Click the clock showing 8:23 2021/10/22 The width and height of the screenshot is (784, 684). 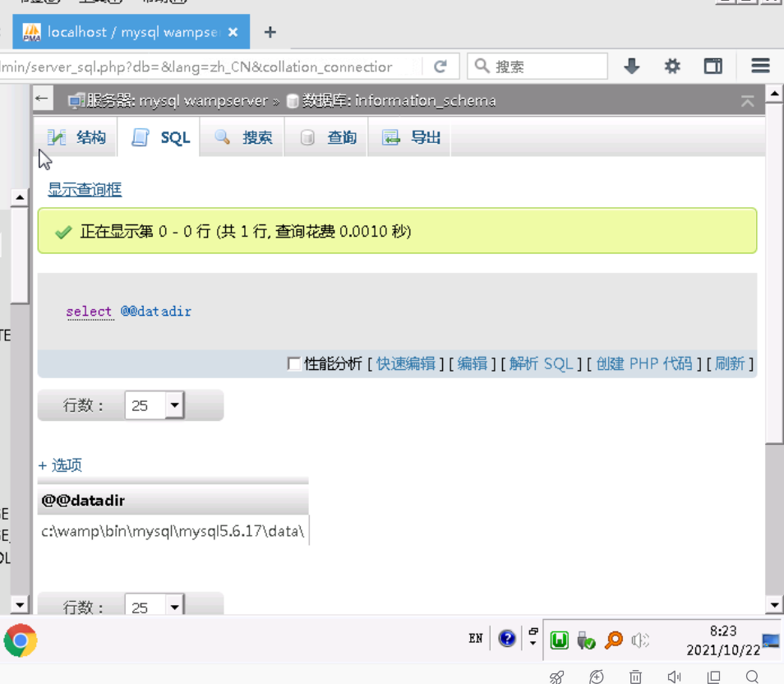[x=723, y=640]
